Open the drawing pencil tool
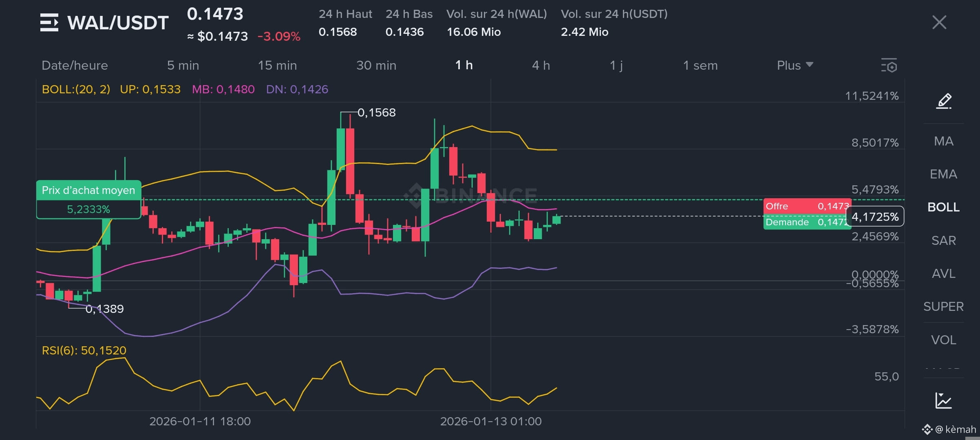This screenshot has width=980, height=440. pyautogui.click(x=944, y=101)
